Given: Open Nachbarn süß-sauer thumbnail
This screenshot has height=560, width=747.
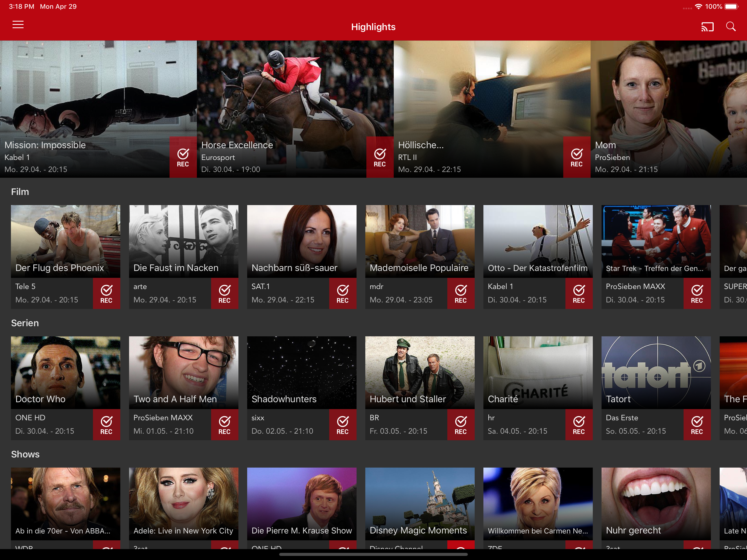Looking at the screenshot, I should [302, 241].
